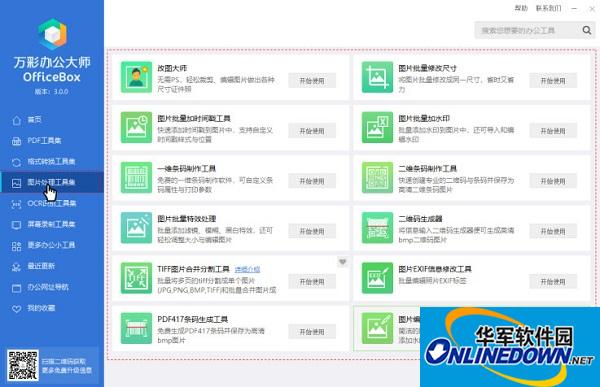Open the 详细介绍 link beside the TIFF tool
This screenshot has height=387, width=600.
pyautogui.click(x=247, y=269)
